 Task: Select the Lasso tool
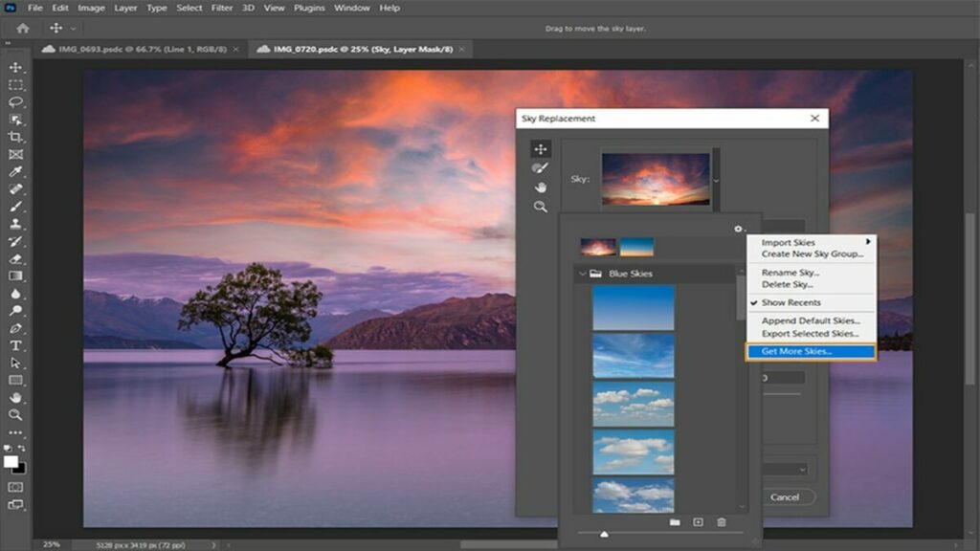(13, 99)
